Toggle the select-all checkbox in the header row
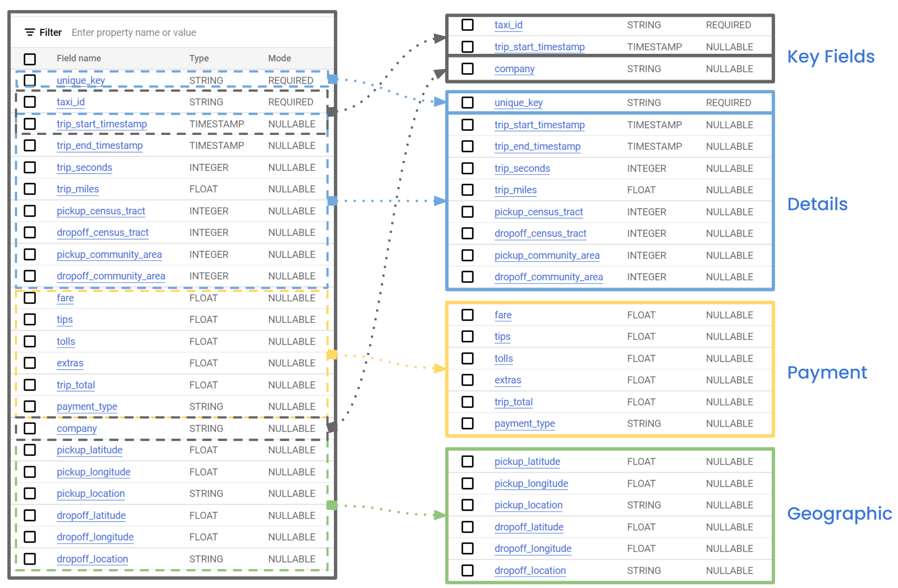This screenshot has width=898, height=588. pyautogui.click(x=30, y=59)
